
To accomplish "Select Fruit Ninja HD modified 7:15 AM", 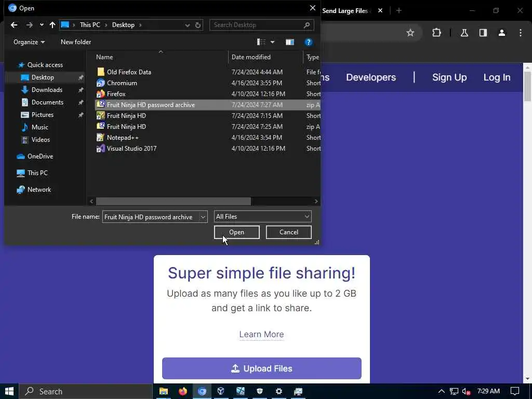I will click(126, 116).
